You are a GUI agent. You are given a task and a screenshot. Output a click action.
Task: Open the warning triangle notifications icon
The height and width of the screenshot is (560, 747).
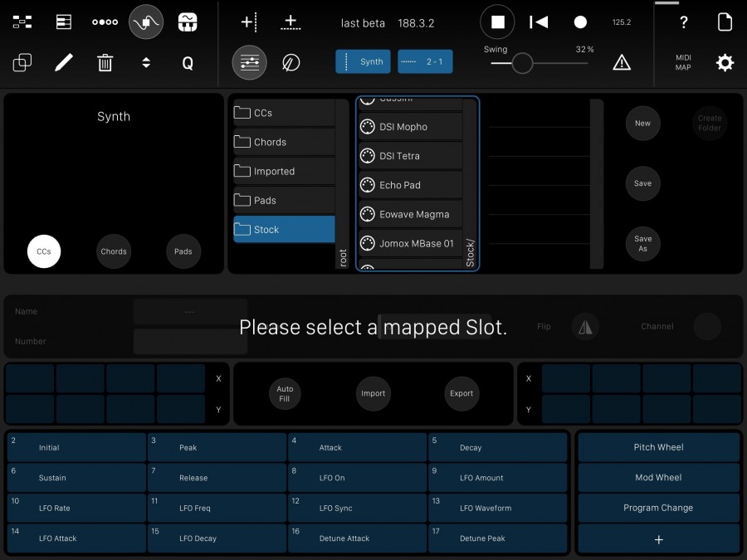(622, 62)
